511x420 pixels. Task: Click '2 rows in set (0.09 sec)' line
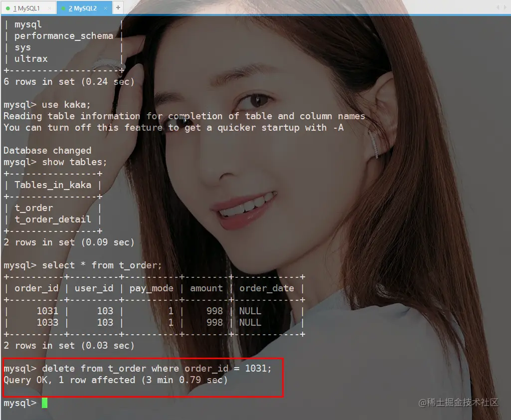[x=69, y=242]
